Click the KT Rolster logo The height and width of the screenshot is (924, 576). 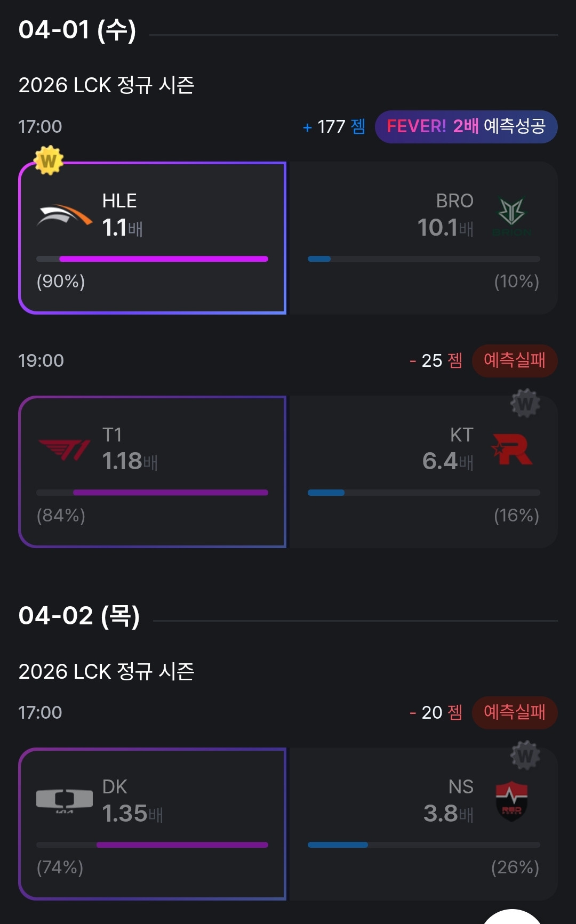tap(512, 449)
